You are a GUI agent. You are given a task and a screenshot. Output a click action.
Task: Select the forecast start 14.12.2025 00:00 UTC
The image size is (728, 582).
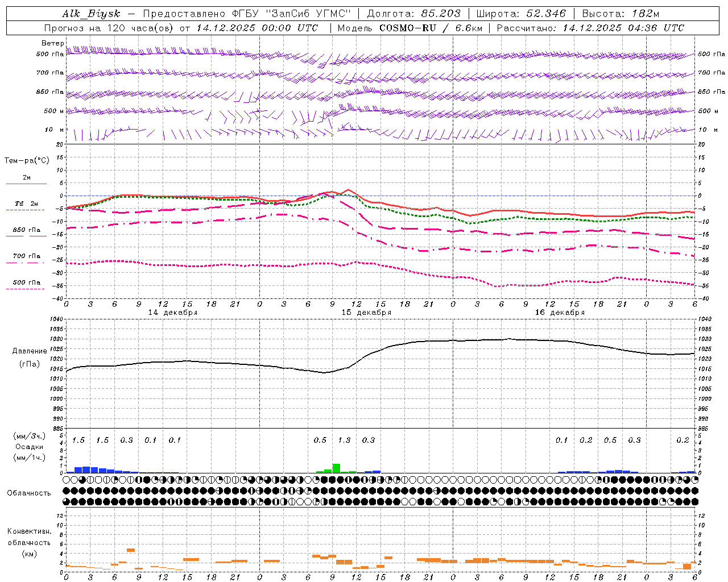(x=258, y=28)
